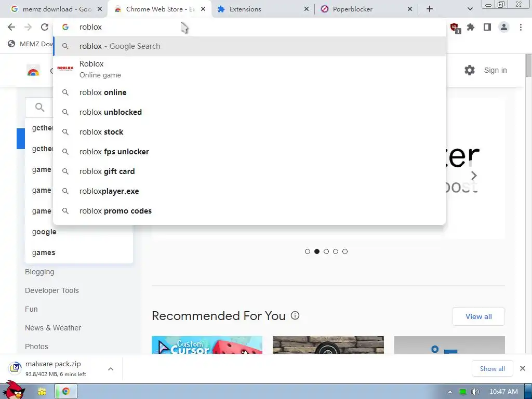Open the volume speaker tray icon
The height and width of the screenshot is (399, 532).
click(475, 392)
